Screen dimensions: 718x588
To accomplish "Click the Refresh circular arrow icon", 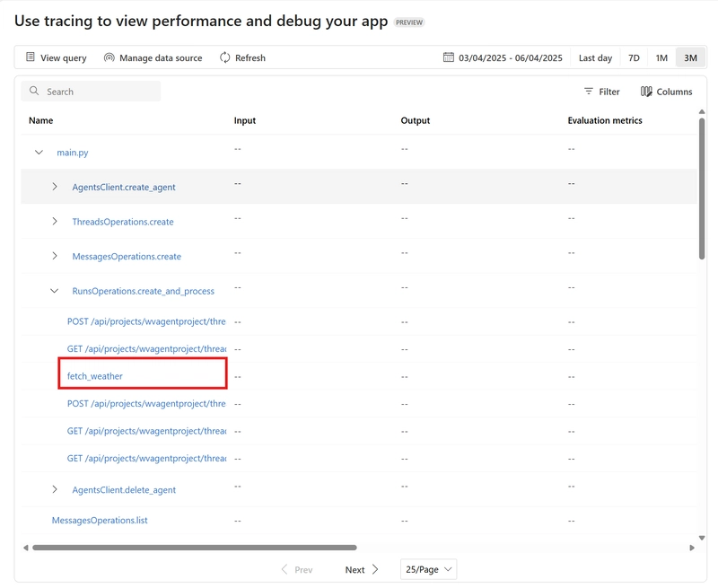I will 225,57.
